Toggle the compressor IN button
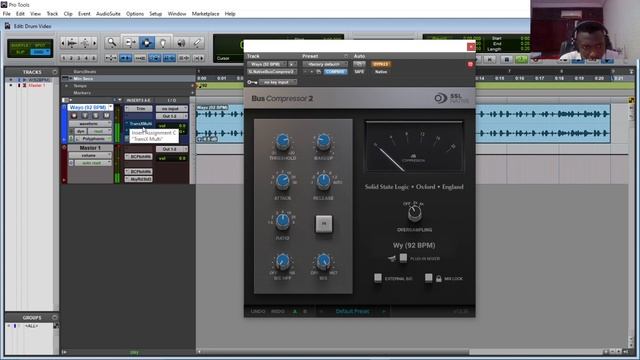The height and width of the screenshot is (360, 640). click(x=324, y=224)
